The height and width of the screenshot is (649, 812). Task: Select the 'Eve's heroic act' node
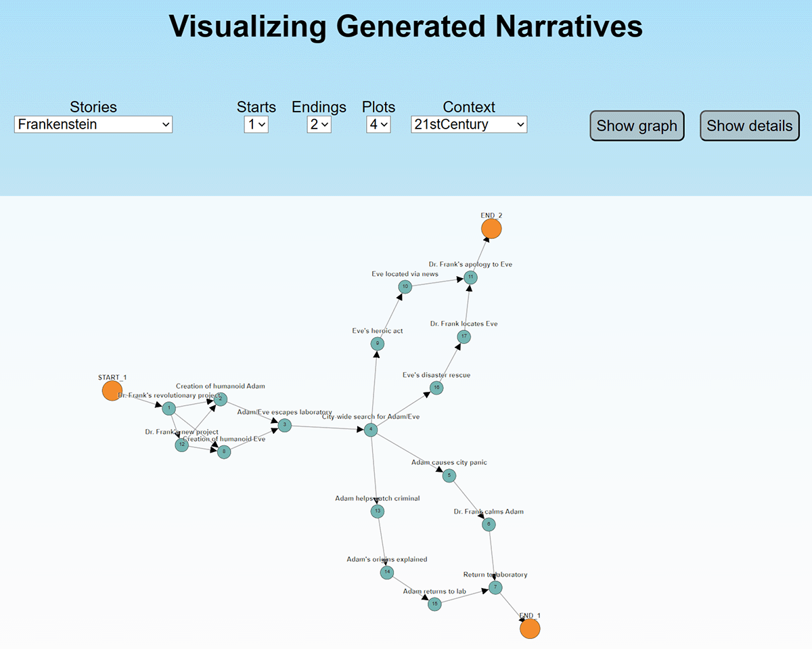(377, 343)
